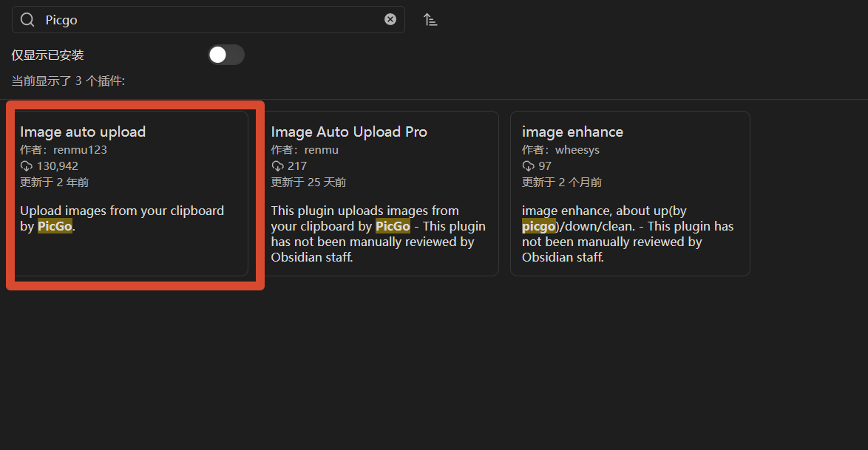Open the Image auto upload plugin title
Viewport: 868px width, 450px height.
(x=83, y=132)
